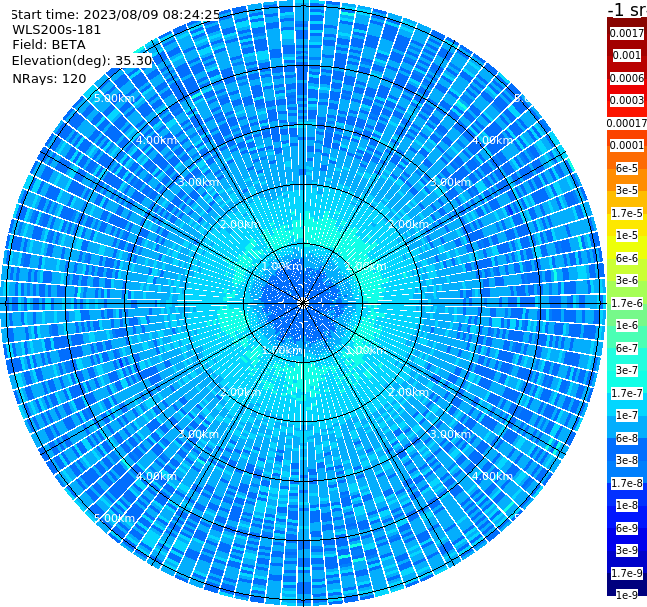The height and width of the screenshot is (607, 647).
Task: Click the lower-right 3.00km range label
Action: pos(451,434)
